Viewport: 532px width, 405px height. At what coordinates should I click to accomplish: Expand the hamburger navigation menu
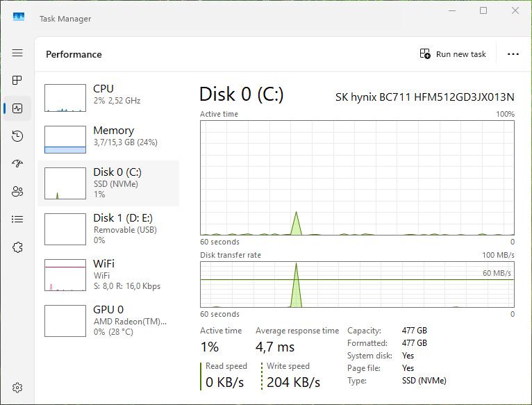click(17, 53)
